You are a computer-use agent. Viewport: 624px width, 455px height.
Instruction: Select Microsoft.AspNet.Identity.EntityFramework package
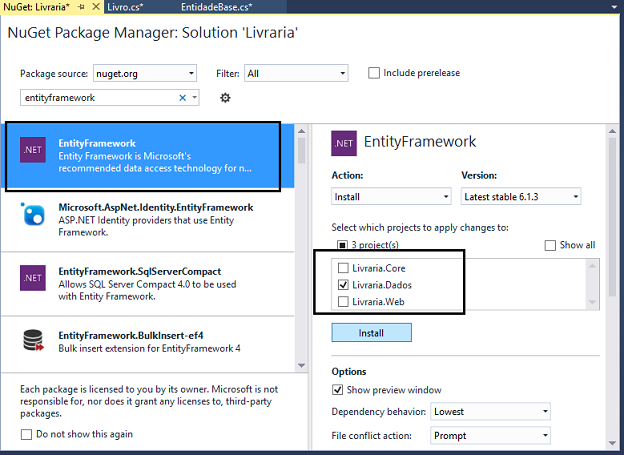[x=147, y=220]
